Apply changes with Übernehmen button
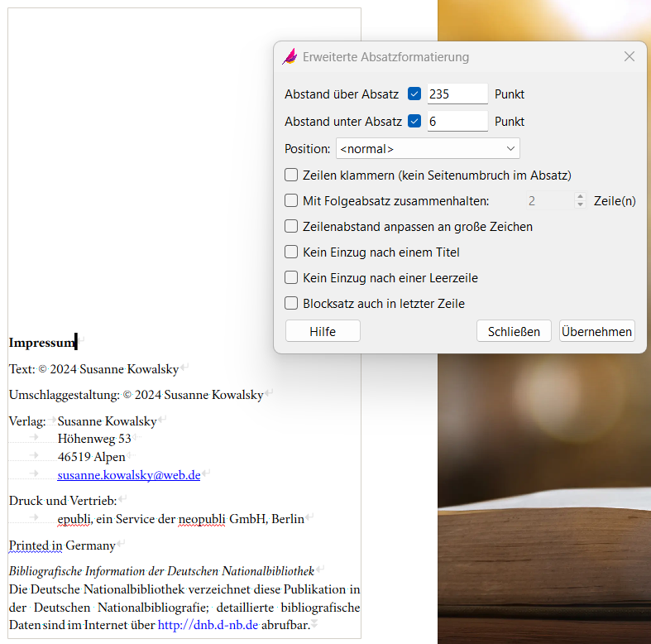This screenshot has height=644, width=651. point(596,331)
